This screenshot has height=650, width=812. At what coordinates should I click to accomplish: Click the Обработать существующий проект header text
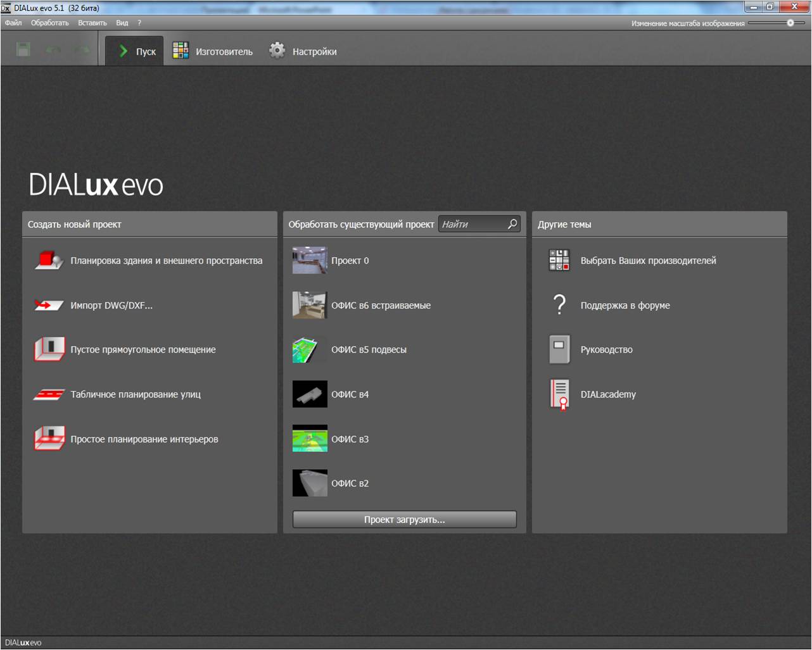[361, 225]
